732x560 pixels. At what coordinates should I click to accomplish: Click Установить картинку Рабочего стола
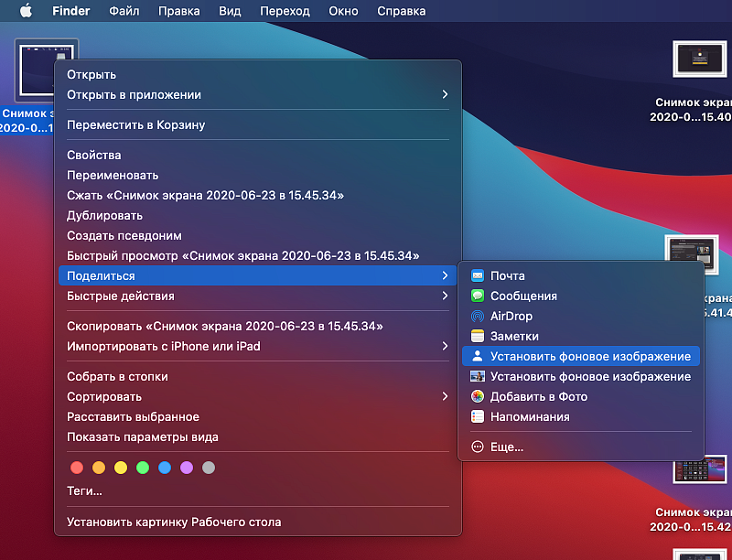coord(174,522)
